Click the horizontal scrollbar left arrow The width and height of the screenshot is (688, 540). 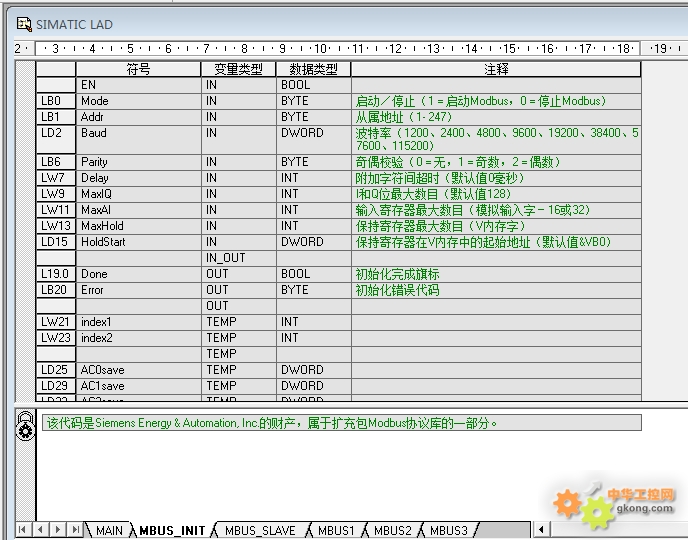click(x=541, y=529)
